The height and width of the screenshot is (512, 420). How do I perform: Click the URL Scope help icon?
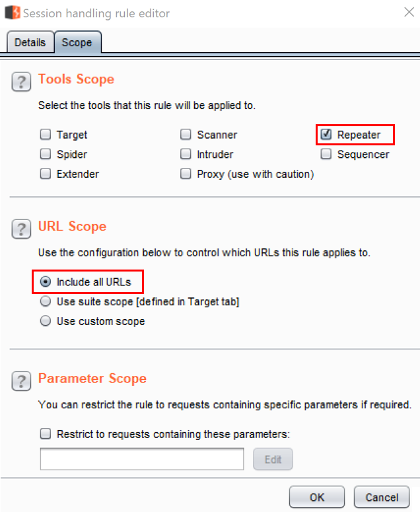[21, 229]
